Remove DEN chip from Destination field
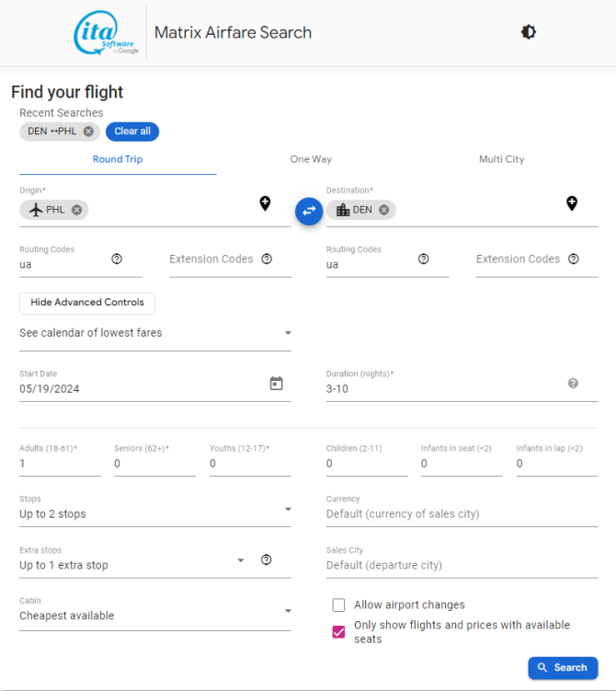Image resolution: width=616 pixels, height=691 pixels. (384, 210)
